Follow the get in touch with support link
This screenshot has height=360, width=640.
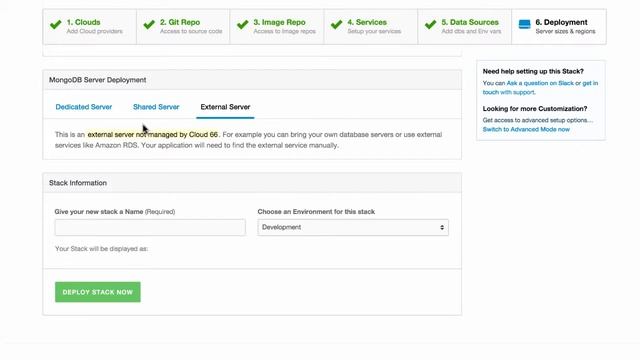[x=540, y=87]
